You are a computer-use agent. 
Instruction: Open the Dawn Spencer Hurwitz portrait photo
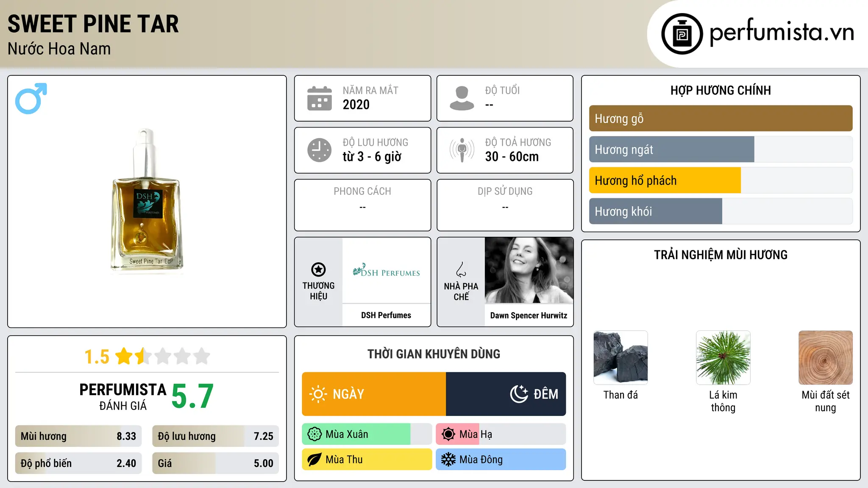click(529, 270)
